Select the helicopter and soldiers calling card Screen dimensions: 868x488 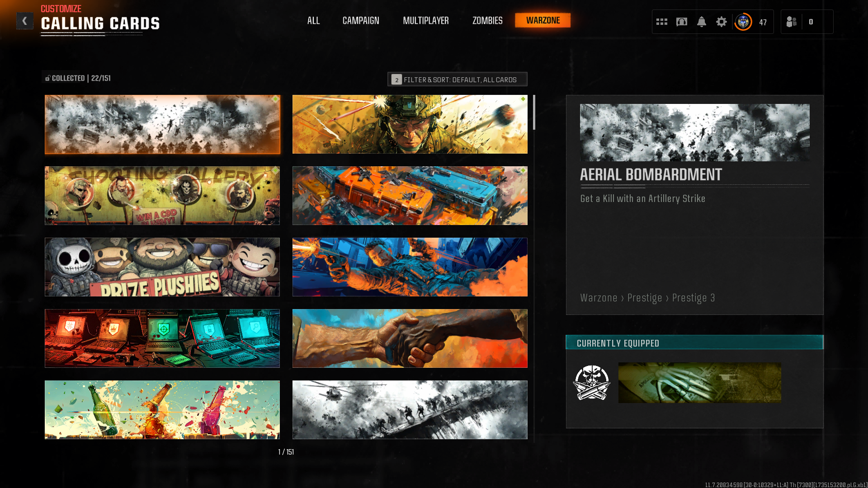(x=410, y=410)
